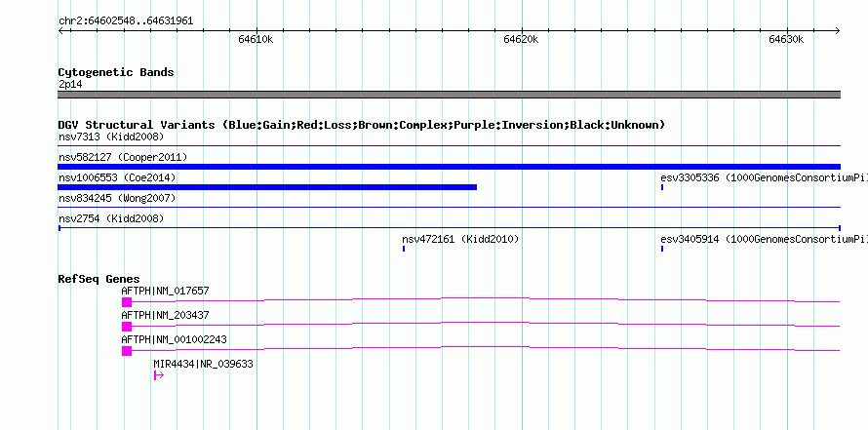Viewport: 868px width, 430px height.
Task: Click the 64630k ruler tick label
Action: [786, 39]
